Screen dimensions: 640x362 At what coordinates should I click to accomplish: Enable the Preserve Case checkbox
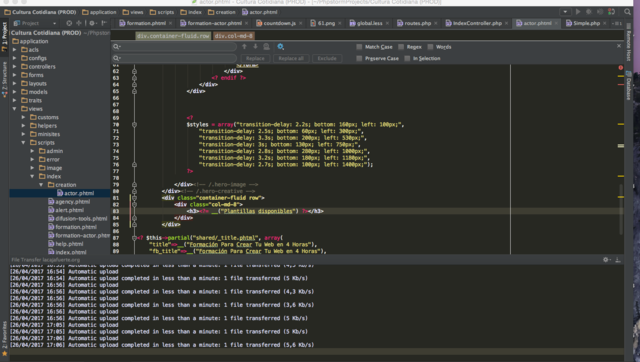[359, 58]
